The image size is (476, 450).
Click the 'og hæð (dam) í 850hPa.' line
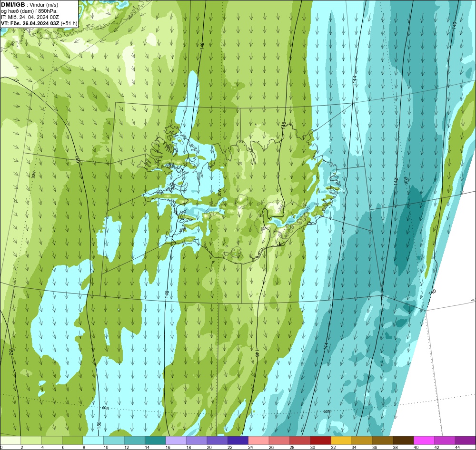tap(29, 11)
